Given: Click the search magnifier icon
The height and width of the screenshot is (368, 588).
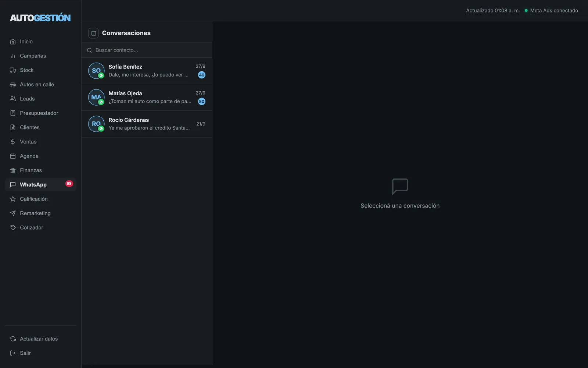Looking at the screenshot, I should 89,50.
